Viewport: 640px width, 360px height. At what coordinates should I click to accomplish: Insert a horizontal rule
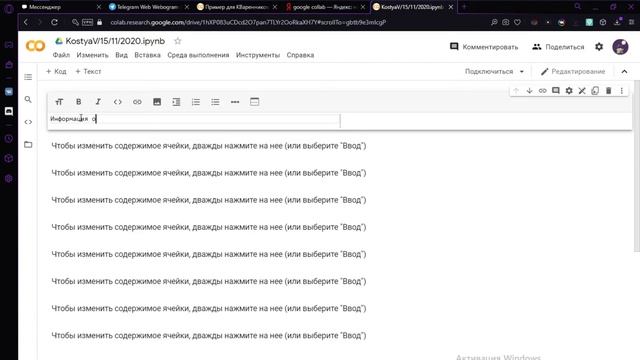[x=235, y=102]
